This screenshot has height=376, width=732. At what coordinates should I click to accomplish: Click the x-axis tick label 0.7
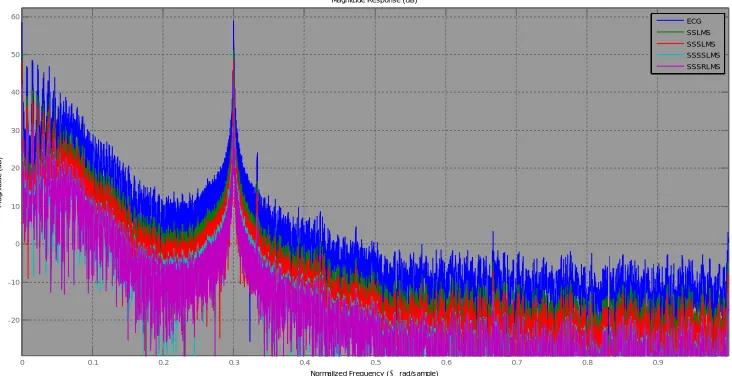tap(517, 362)
